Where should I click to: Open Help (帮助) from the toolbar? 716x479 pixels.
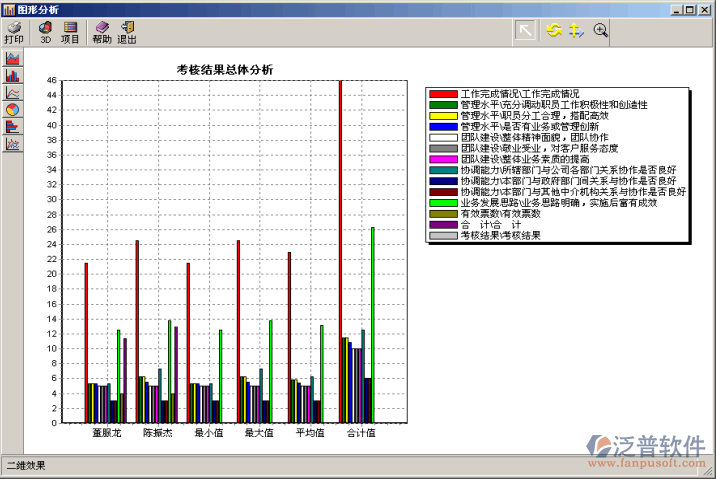click(102, 32)
